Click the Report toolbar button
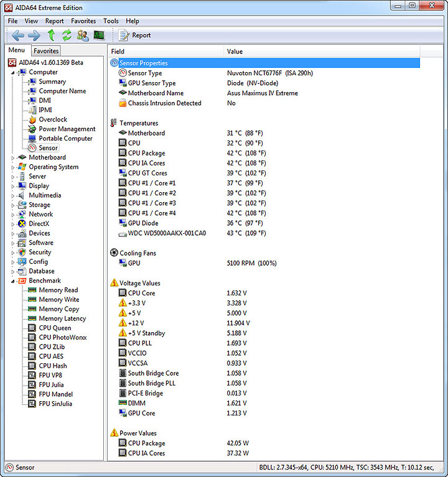 (x=135, y=35)
